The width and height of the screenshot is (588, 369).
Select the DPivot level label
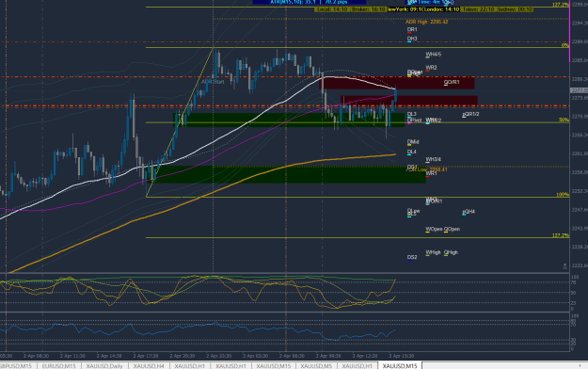(414, 120)
